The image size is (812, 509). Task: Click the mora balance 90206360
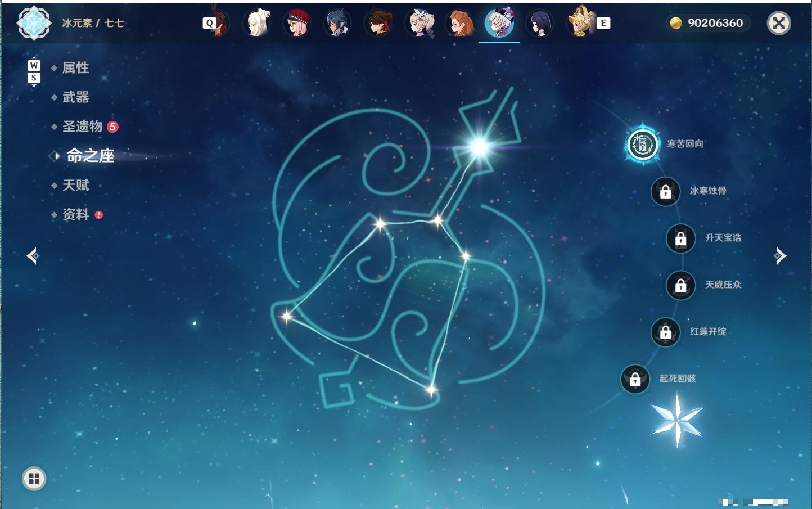tap(709, 23)
